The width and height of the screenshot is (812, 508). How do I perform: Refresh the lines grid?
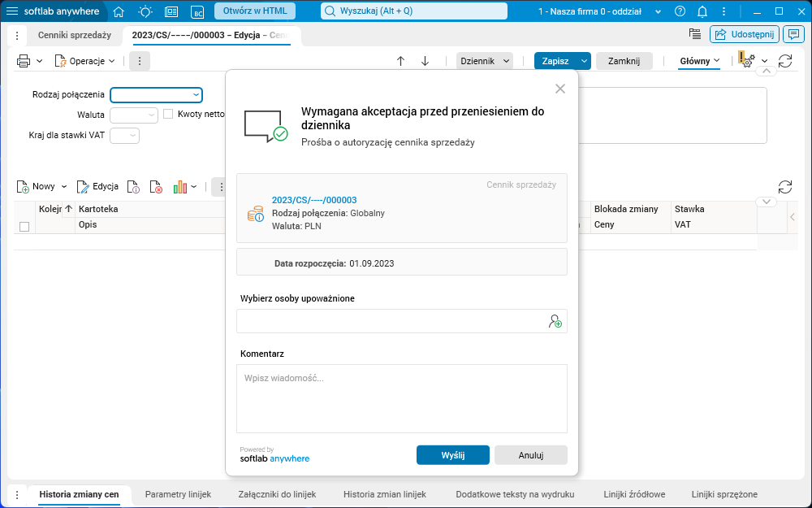[x=785, y=187]
